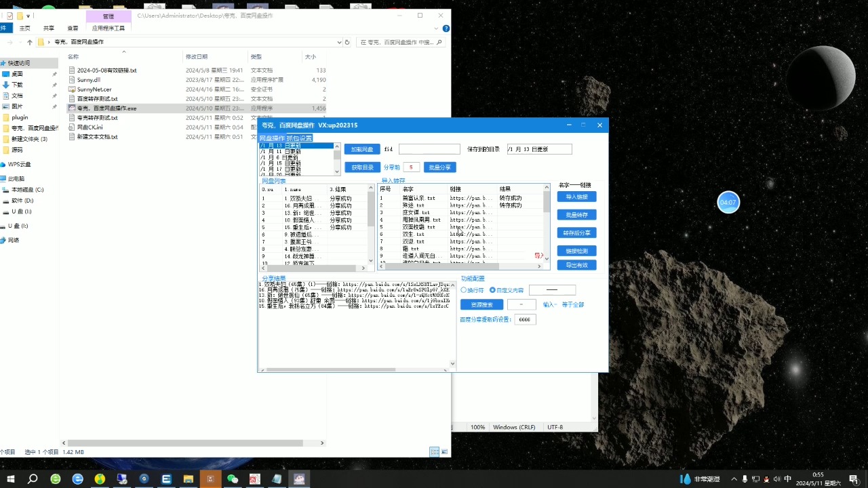Open the 共享 ribbon tab in Explorer
Image resolution: width=868 pixels, height=488 pixels.
(49, 28)
